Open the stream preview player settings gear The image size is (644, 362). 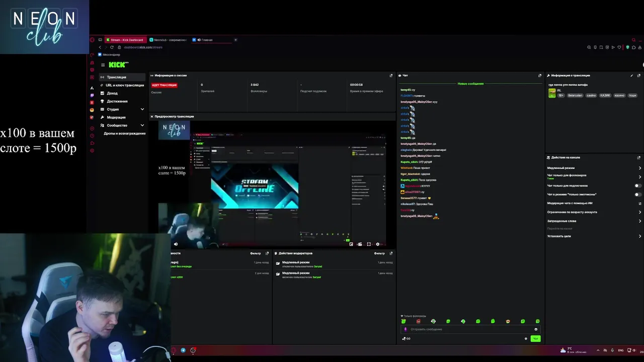point(378,244)
